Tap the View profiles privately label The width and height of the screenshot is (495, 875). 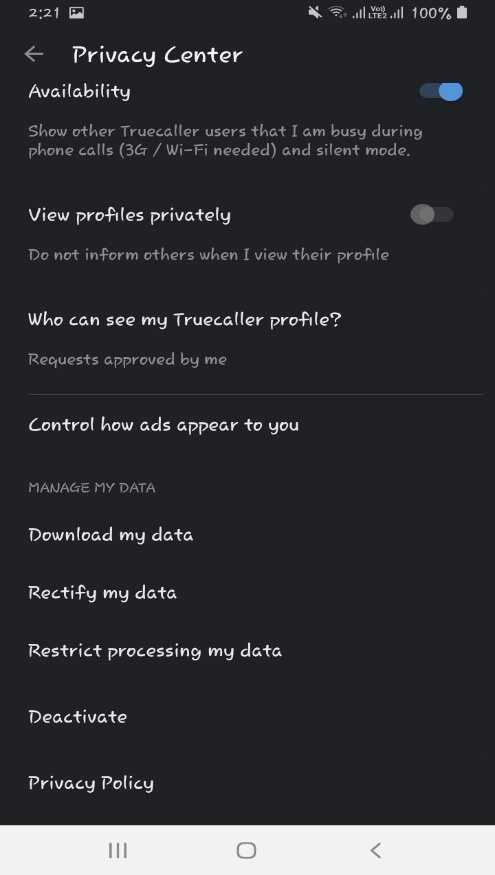(x=129, y=215)
